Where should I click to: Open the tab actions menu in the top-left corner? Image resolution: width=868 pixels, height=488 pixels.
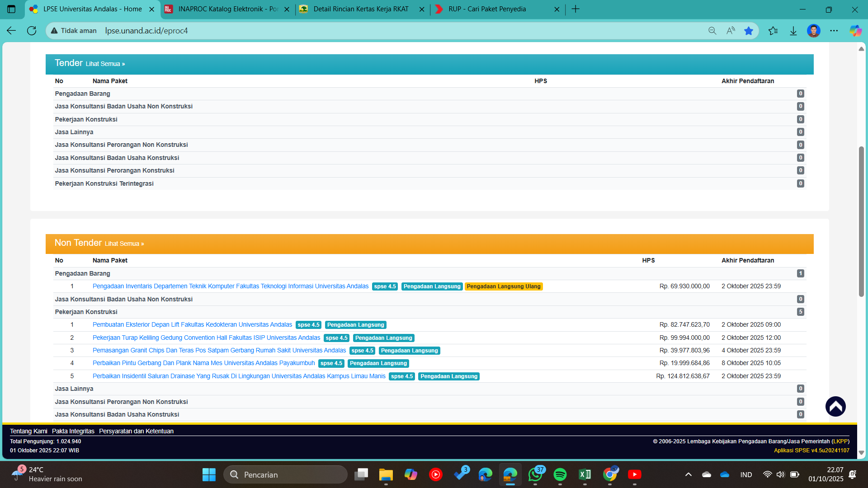pyautogui.click(x=11, y=9)
